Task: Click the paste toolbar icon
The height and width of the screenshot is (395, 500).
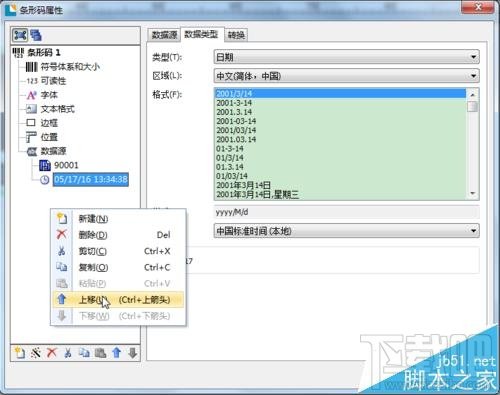Action: coord(100,353)
